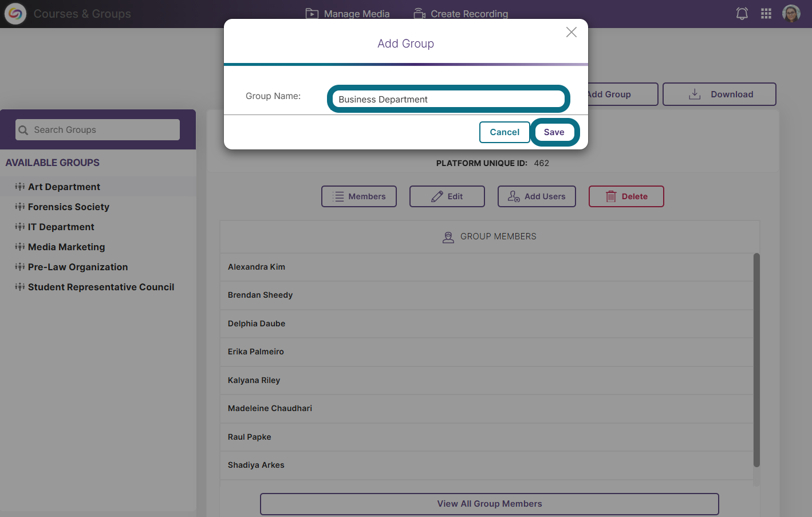812x517 pixels.
Task: Click the Group Members header icon
Action: pos(448,237)
